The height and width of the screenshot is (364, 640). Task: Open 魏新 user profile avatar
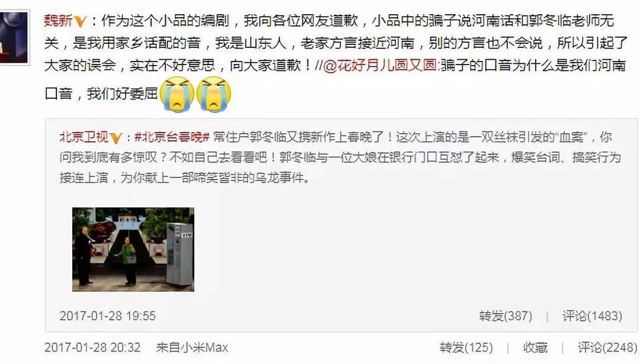14,37
